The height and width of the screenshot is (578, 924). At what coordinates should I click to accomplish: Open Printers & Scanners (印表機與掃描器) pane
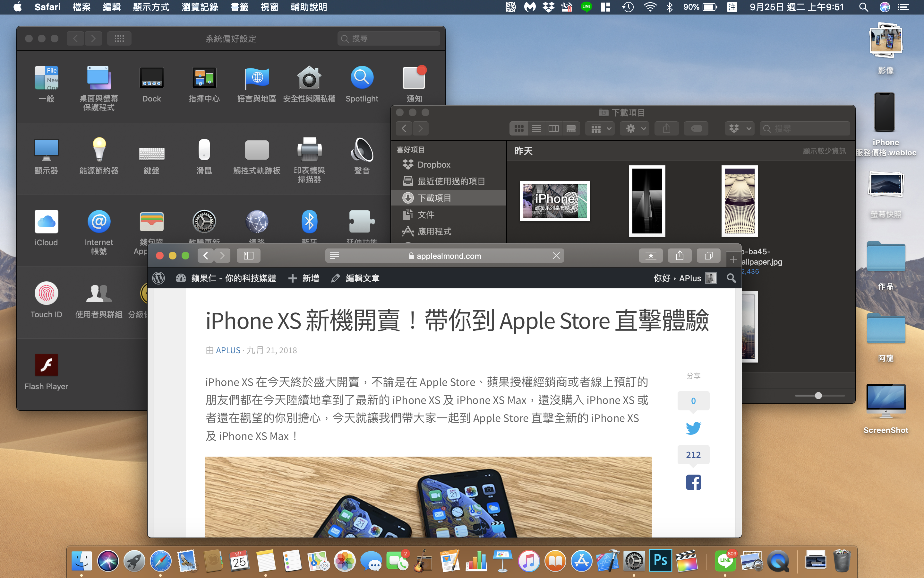click(x=309, y=160)
